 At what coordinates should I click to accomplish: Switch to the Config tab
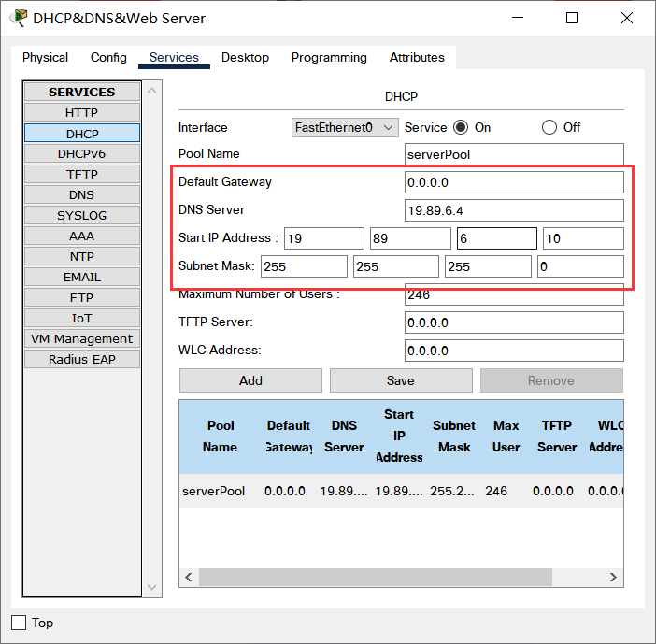pyautogui.click(x=108, y=57)
